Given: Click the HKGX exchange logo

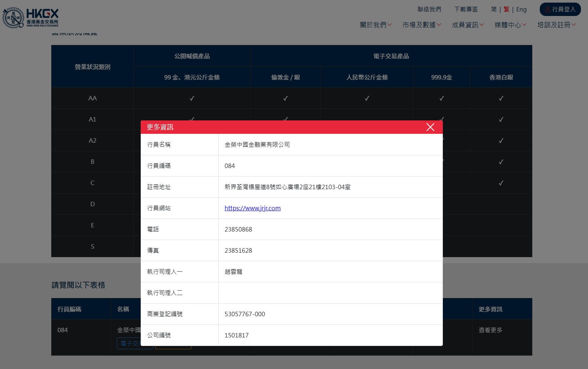Looking at the screenshot, I should tap(30, 17).
